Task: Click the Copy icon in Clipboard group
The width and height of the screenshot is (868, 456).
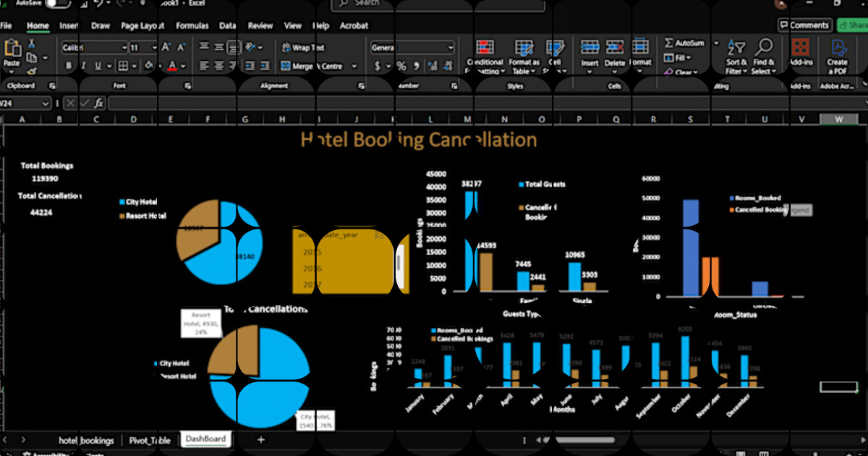Action: (x=31, y=57)
